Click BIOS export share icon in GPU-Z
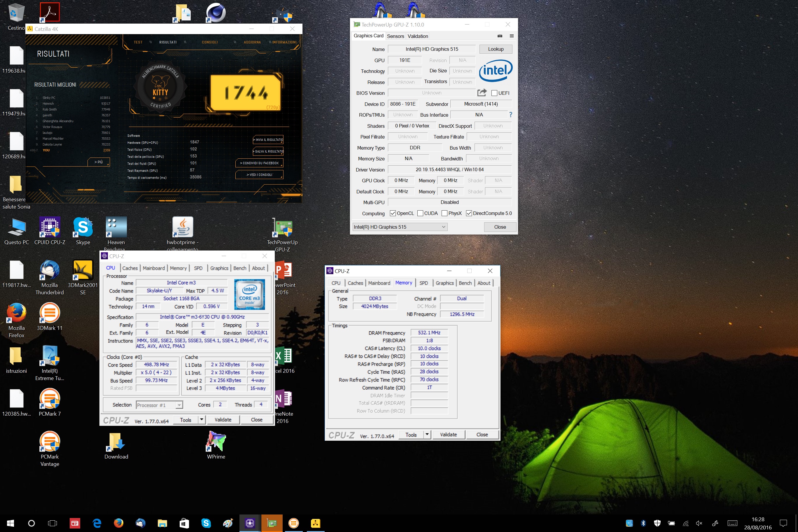 482,92
